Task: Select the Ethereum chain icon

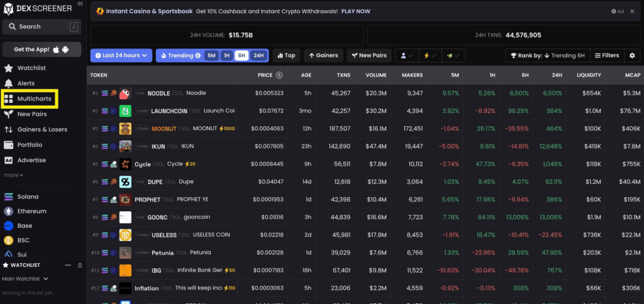Action: tap(9, 211)
